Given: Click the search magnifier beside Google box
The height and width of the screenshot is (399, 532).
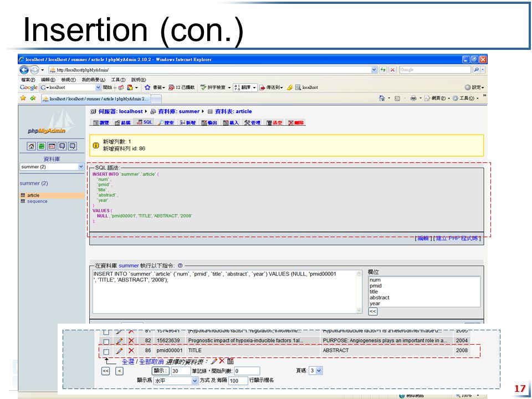Looking at the screenshot, I should pos(476,70).
